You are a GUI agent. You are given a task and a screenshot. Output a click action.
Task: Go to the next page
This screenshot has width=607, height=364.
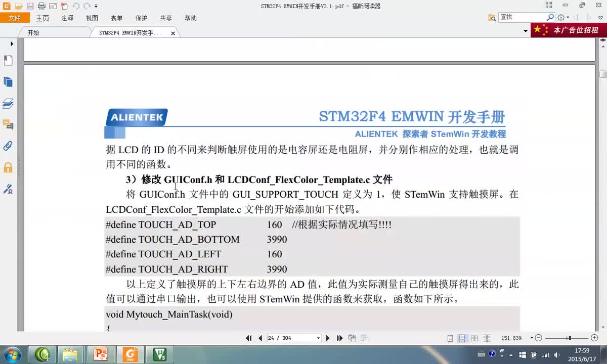[x=328, y=338]
